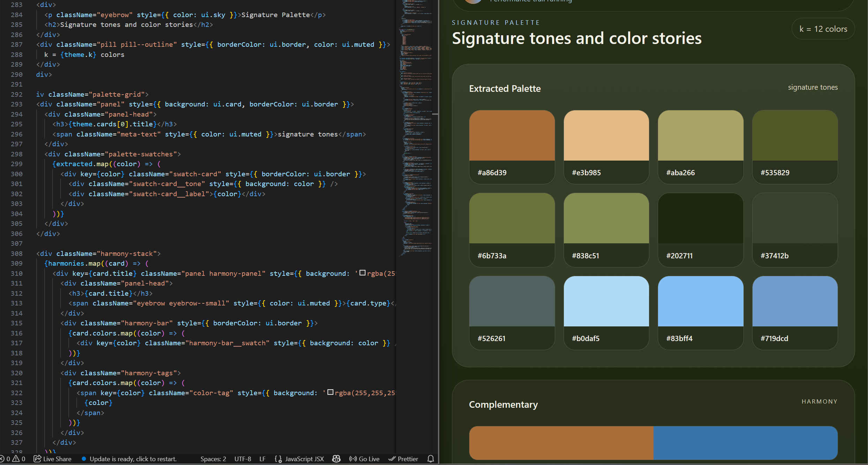The image size is (868, 465).
Task: Click the blue half of Complementary bar
Action: (745, 443)
